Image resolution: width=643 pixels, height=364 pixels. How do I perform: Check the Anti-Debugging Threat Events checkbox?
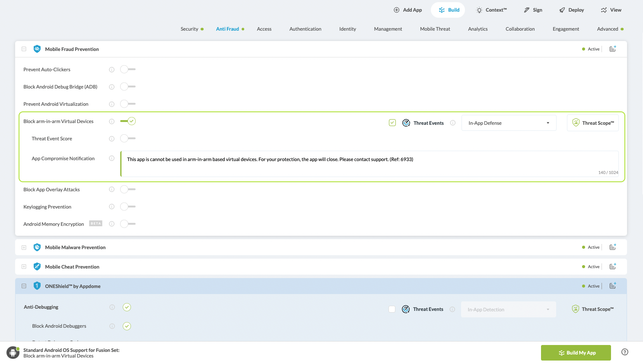pyautogui.click(x=392, y=309)
